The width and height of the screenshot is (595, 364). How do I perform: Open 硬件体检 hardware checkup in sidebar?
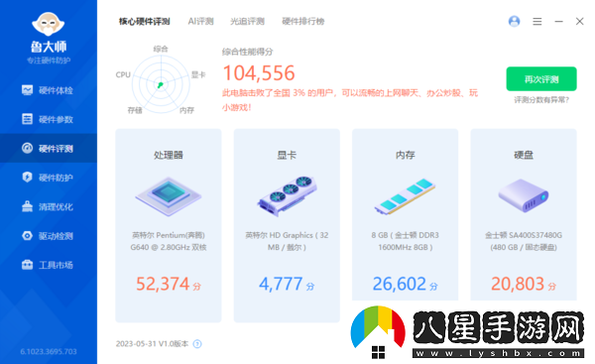[49, 90]
